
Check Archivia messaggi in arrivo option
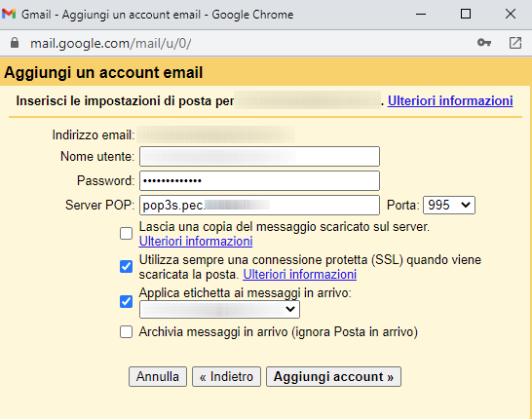(127, 332)
